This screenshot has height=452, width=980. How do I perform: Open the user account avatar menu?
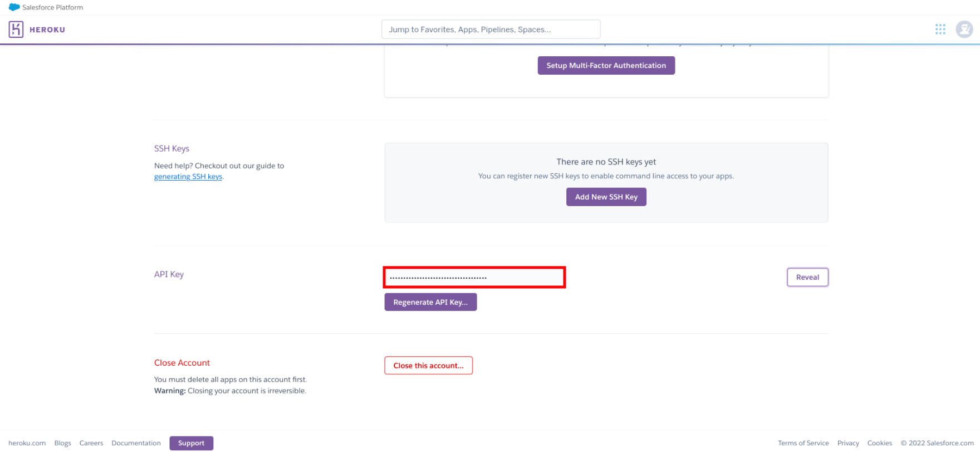tap(964, 29)
